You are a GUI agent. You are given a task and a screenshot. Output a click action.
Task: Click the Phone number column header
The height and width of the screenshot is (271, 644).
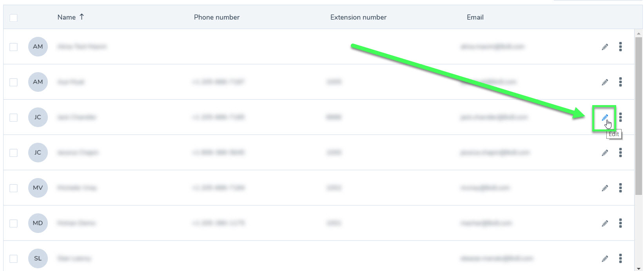tap(217, 17)
